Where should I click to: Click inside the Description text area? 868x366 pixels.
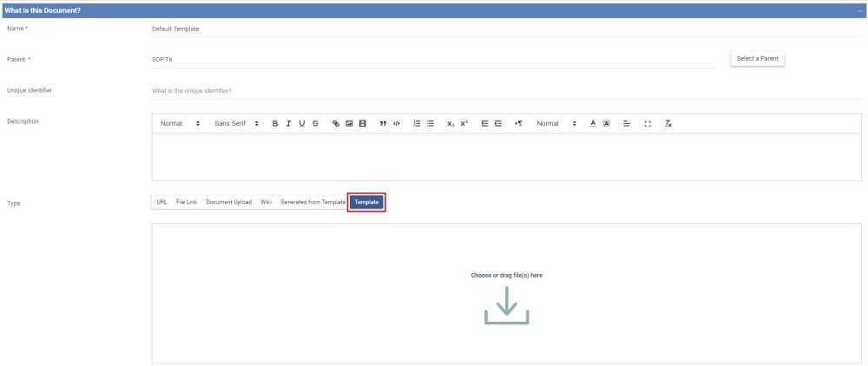tap(507, 157)
